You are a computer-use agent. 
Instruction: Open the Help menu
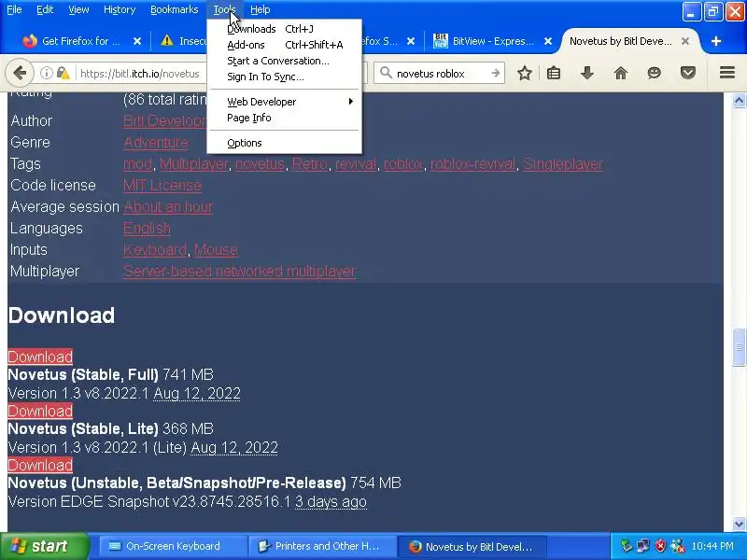(x=261, y=9)
